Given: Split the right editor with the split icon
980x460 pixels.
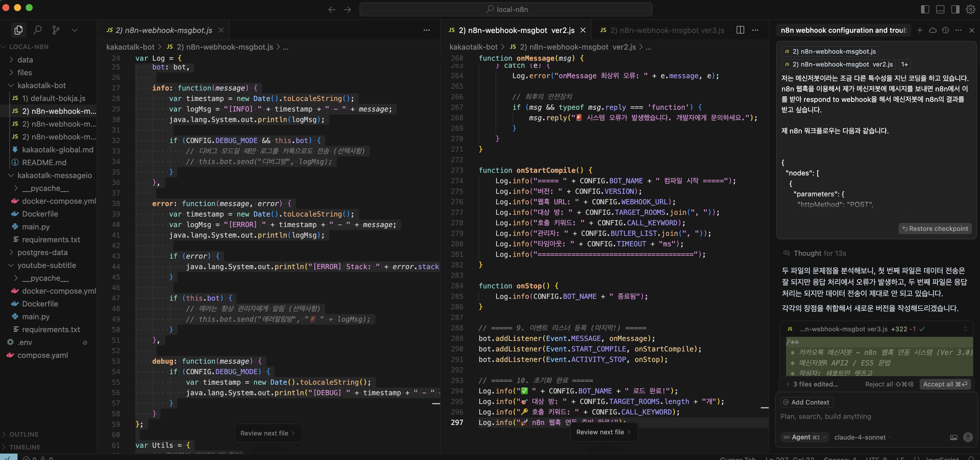Looking at the screenshot, I should click(740, 30).
